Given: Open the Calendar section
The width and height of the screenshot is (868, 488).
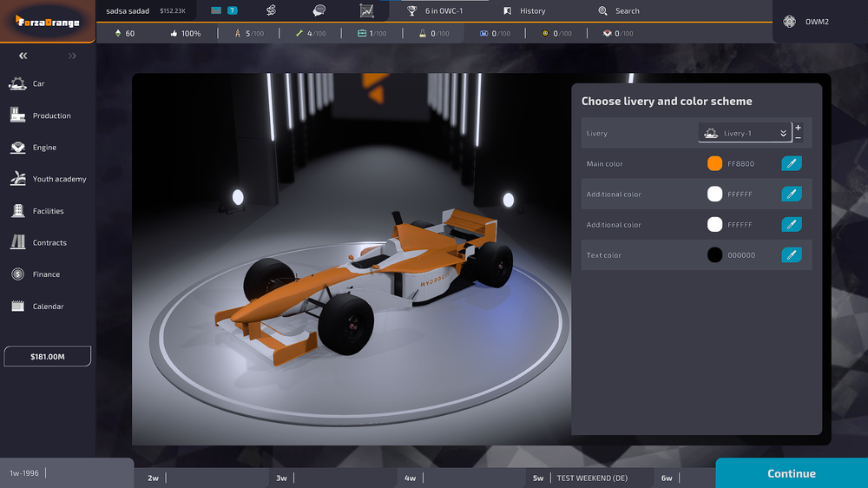Looking at the screenshot, I should pyautogui.click(x=48, y=307).
